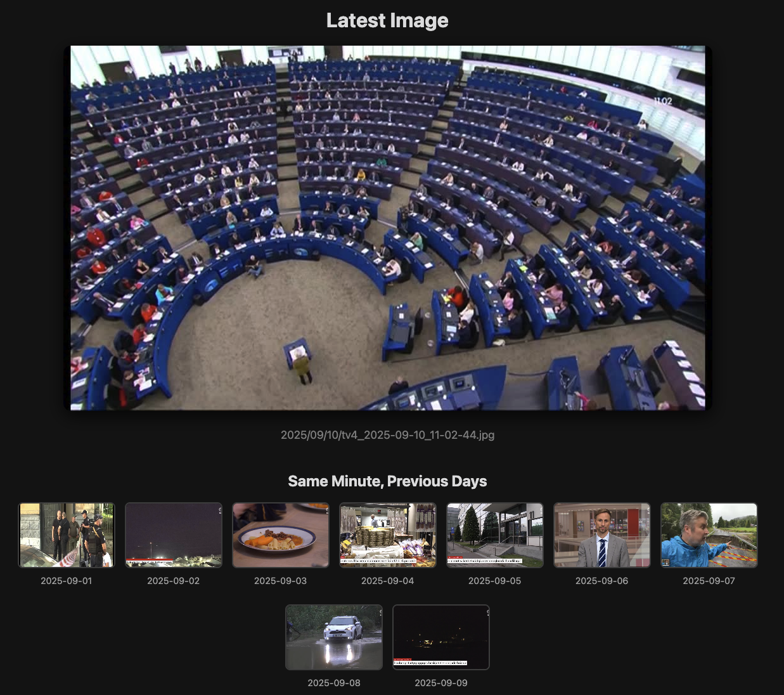This screenshot has width=784, height=695.
Task: Click the 2025-09-02 date label
Action: coord(174,581)
